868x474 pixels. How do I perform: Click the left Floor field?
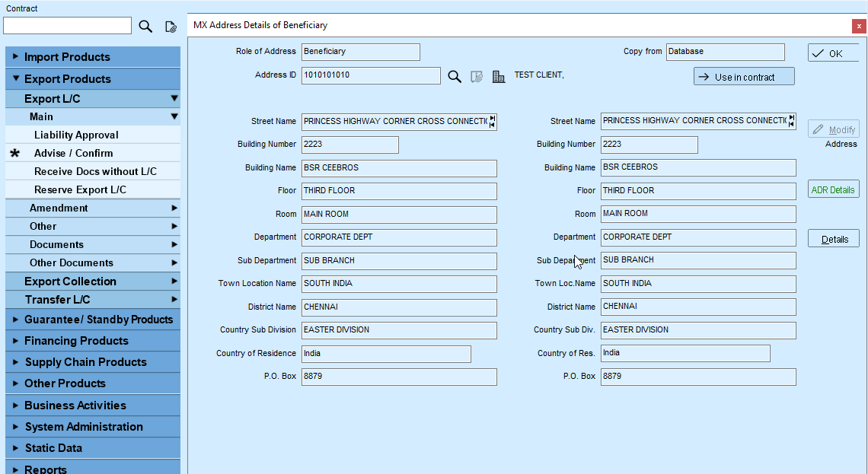(399, 192)
